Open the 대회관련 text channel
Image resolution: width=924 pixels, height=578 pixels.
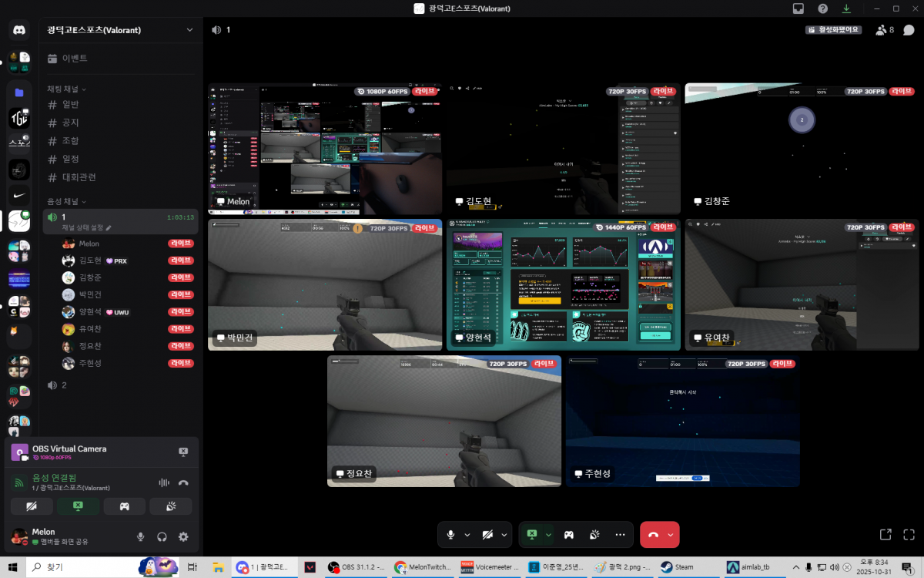pyautogui.click(x=79, y=177)
